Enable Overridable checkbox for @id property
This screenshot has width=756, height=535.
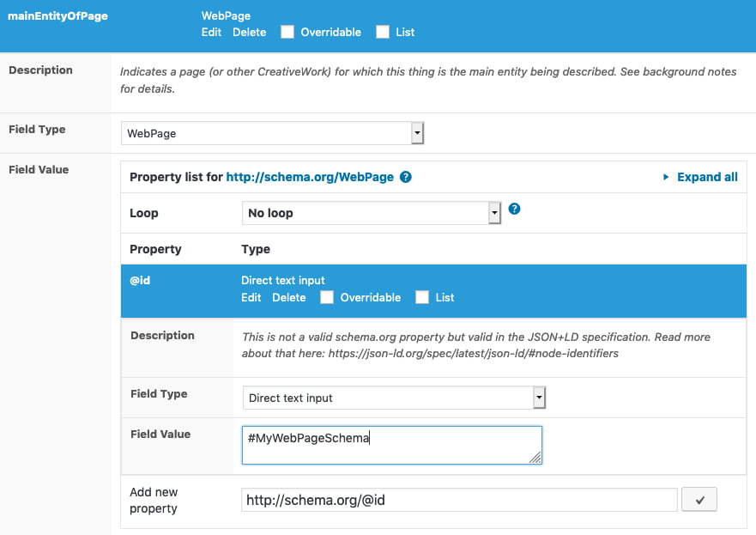point(327,297)
